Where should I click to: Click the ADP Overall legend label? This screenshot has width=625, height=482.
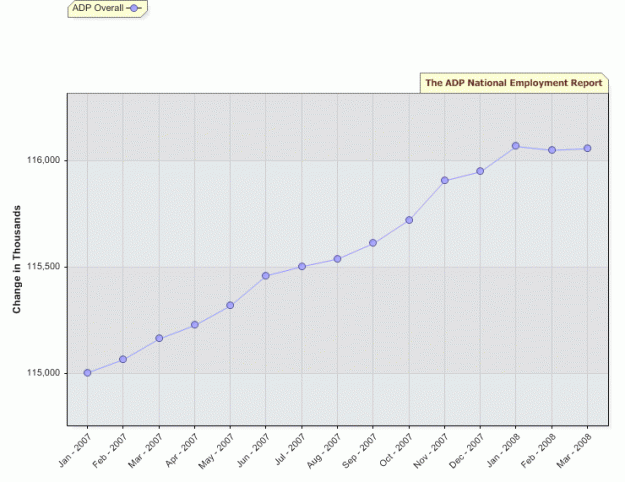pos(98,8)
